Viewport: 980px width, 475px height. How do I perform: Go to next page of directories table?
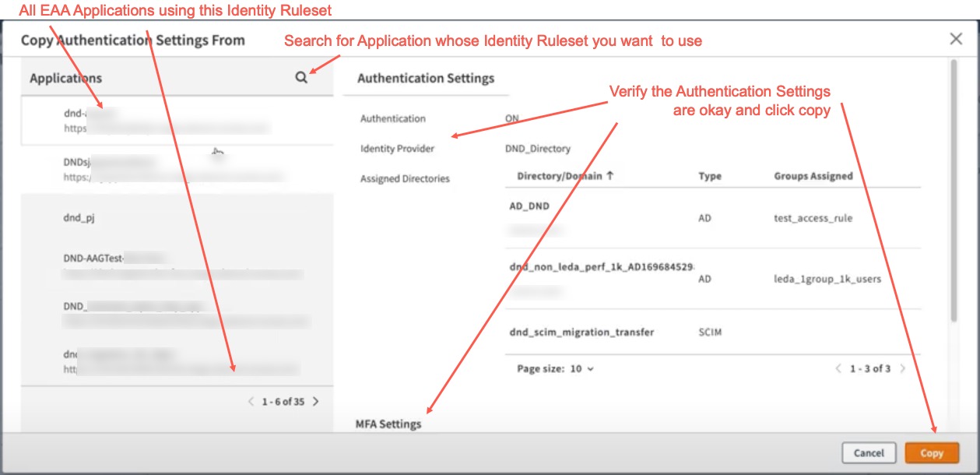pyautogui.click(x=903, y=368)
